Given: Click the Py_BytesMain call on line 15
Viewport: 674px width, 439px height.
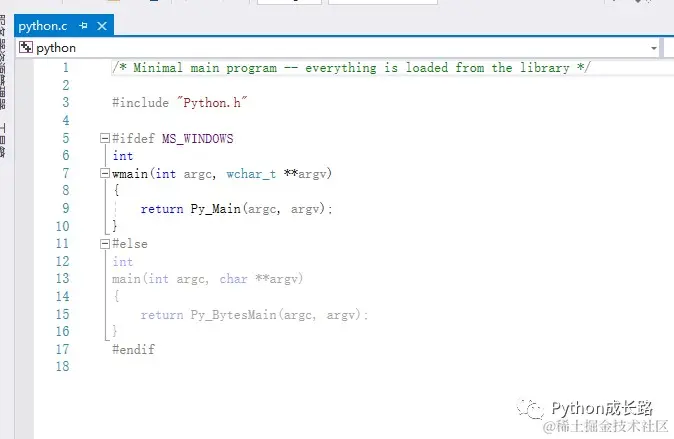Looking at the screenshot, I should click(233, 315).
